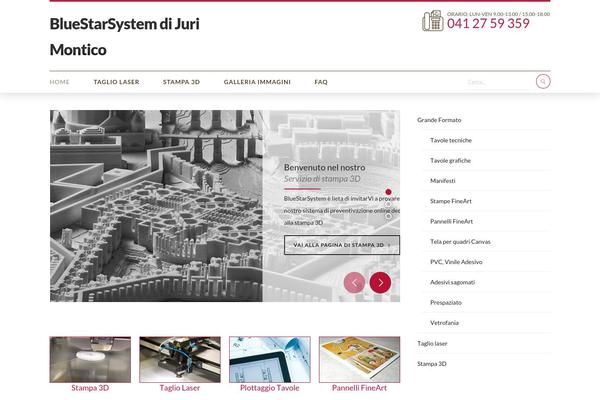Open the Stampa 3D thumbnail image
This screenshot has height=400, width=600.
90,359
